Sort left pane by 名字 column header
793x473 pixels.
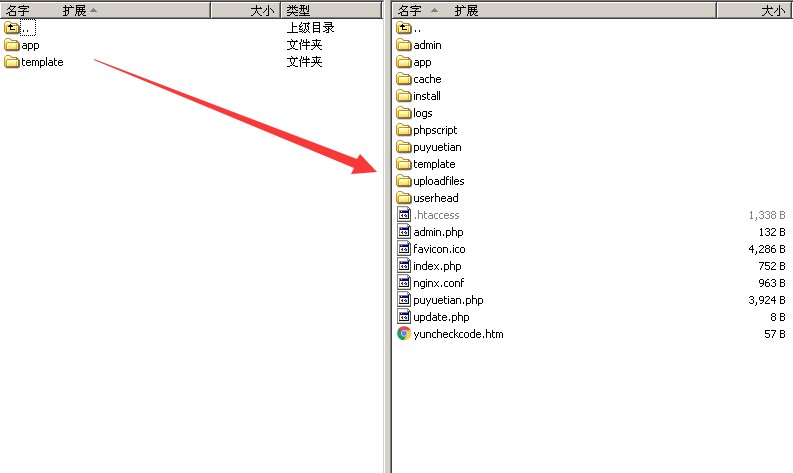pyautogui.click(x=18, y=10)
